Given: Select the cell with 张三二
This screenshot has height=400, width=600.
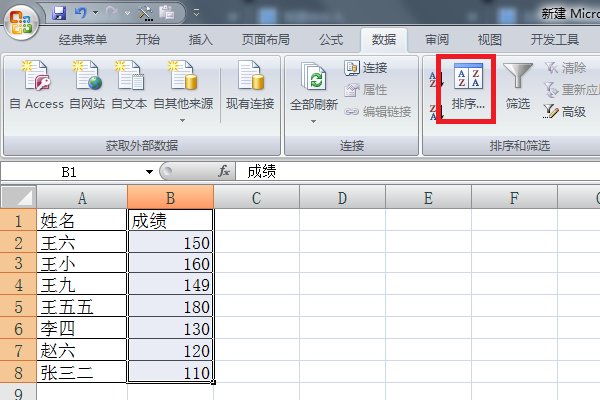Looking at the screenshot, I should click(82, 372).
